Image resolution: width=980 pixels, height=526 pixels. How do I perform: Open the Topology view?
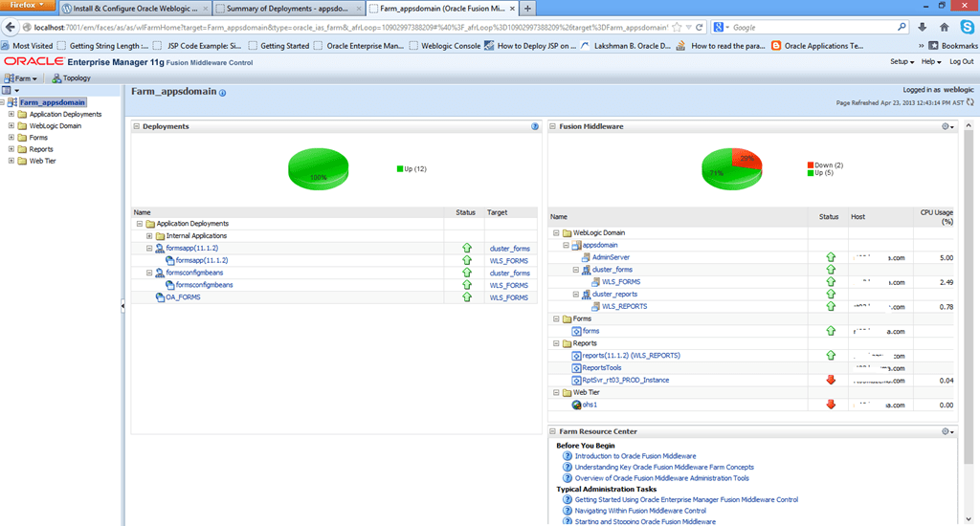[x=71, y=78]
